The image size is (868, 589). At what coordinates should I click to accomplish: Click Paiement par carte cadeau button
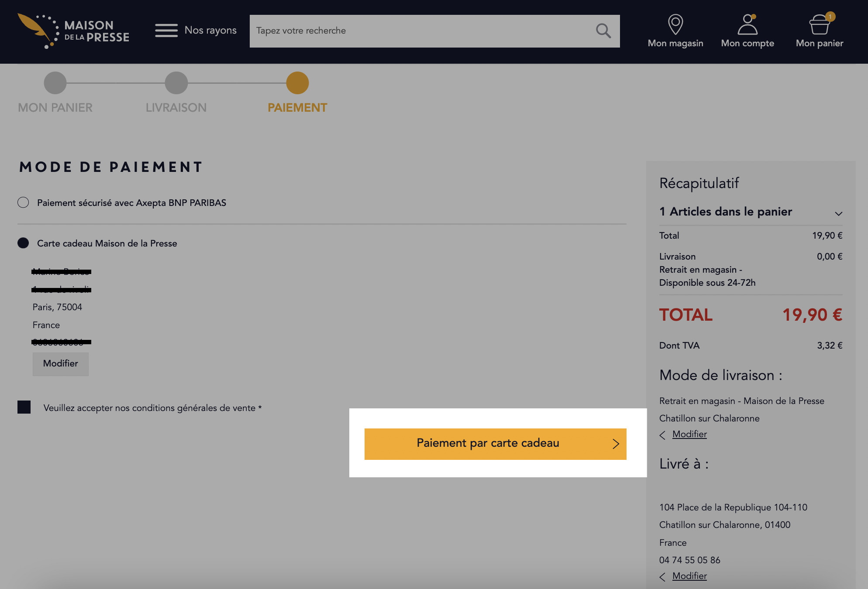[x=496, y=444]
